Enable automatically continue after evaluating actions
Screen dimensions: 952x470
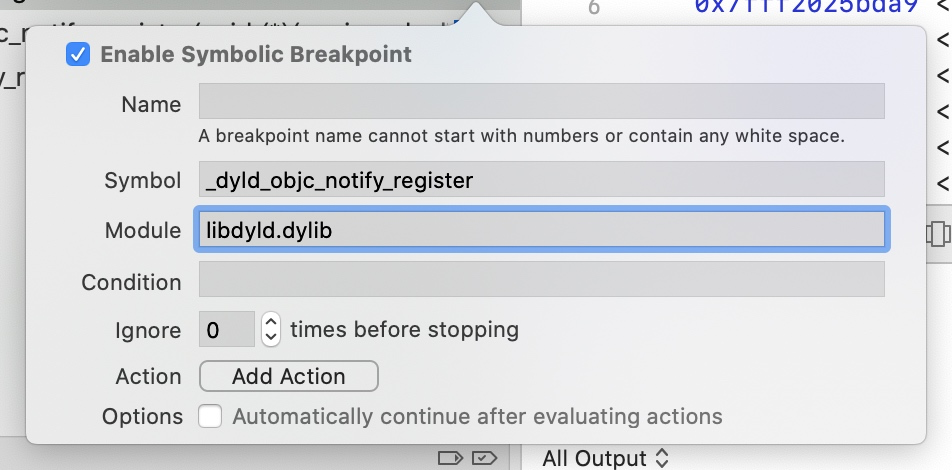pyautogui.click(x=210, y=416)
